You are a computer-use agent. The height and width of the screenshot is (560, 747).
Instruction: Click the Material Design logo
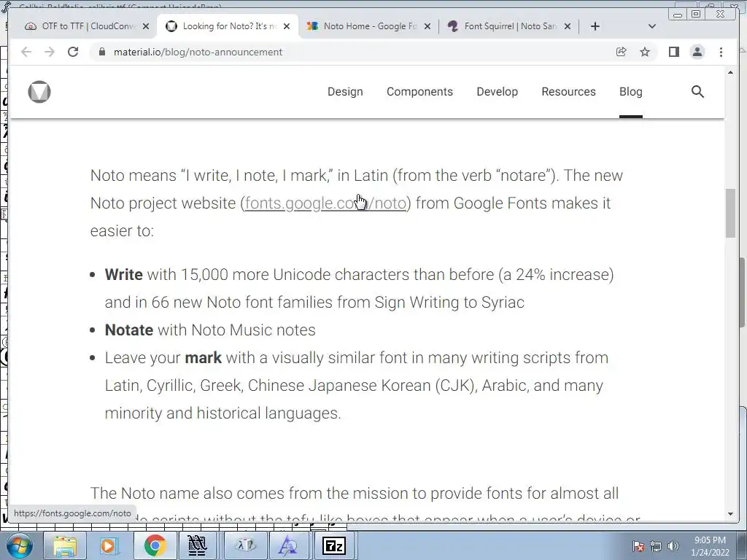click(x=39, y=91)
